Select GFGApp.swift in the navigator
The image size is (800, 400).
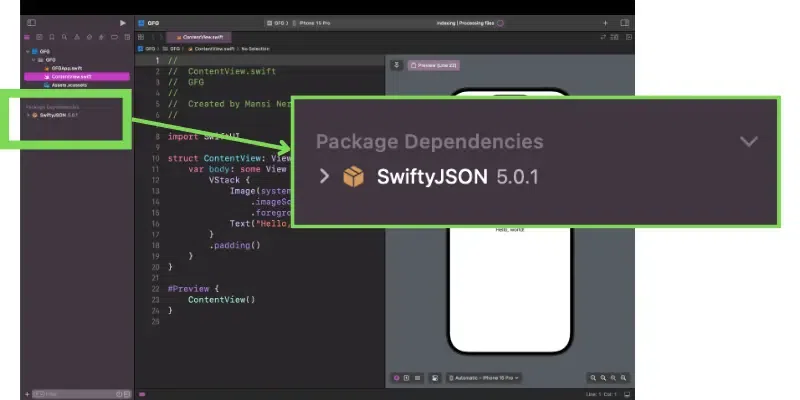click(67, 68)
